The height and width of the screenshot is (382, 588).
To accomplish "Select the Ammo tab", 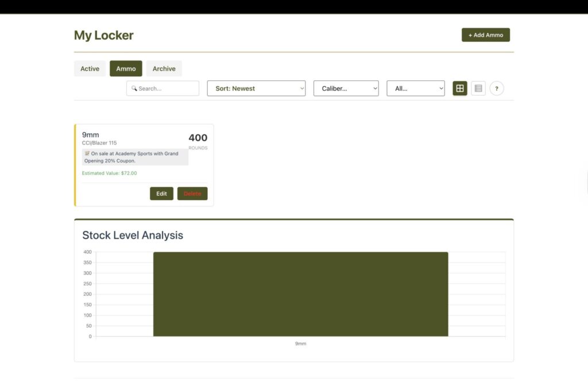I will pos(126,68).
